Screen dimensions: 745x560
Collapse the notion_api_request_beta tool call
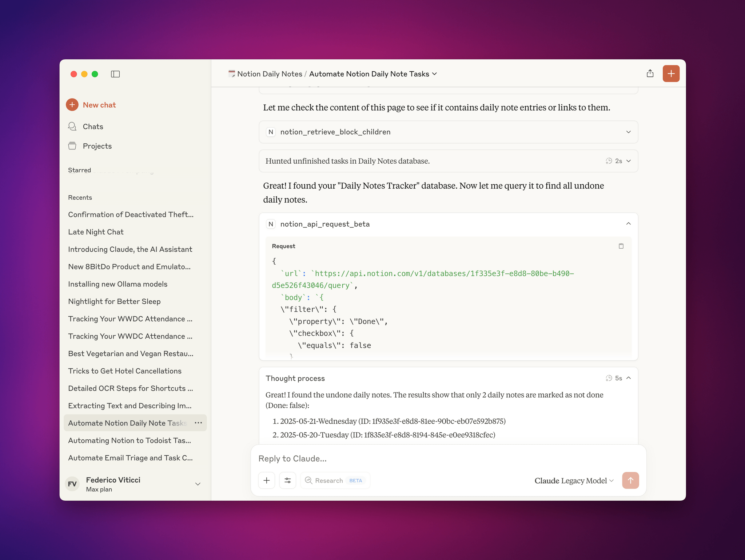pyautogui.click(x=628, y=224)
